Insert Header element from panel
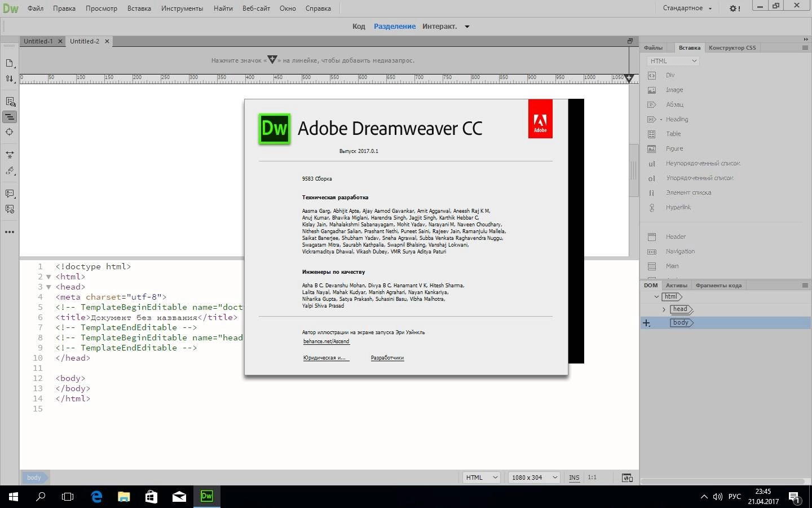 click(676, 237)
